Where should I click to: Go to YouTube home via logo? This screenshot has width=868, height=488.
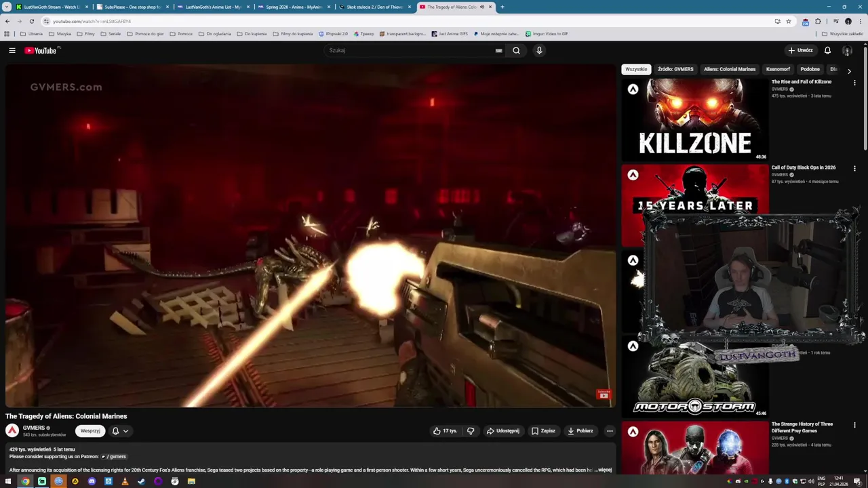(x=41, y=50)
